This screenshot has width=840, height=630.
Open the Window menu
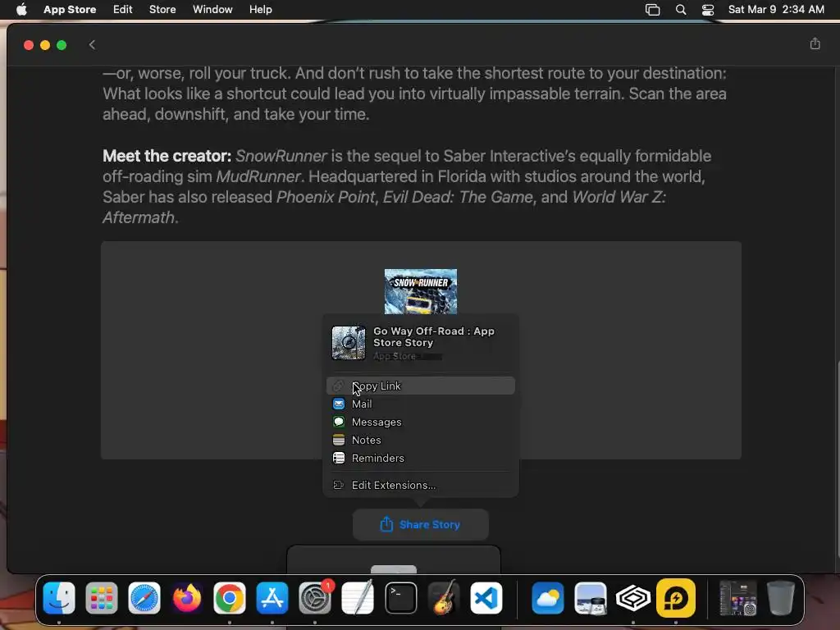pyautogui.click(x=212, y=10)
